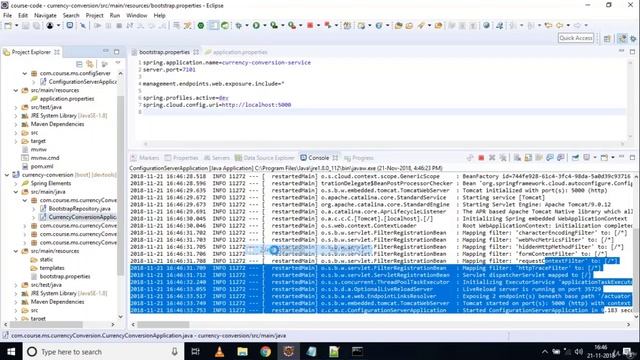Click the Windows Start button
The image size is (640, 360).
[11, 351]
